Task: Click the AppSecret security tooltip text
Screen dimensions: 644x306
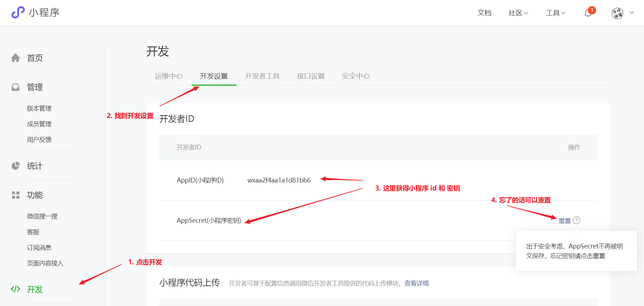Action: [x=575, y=251]
